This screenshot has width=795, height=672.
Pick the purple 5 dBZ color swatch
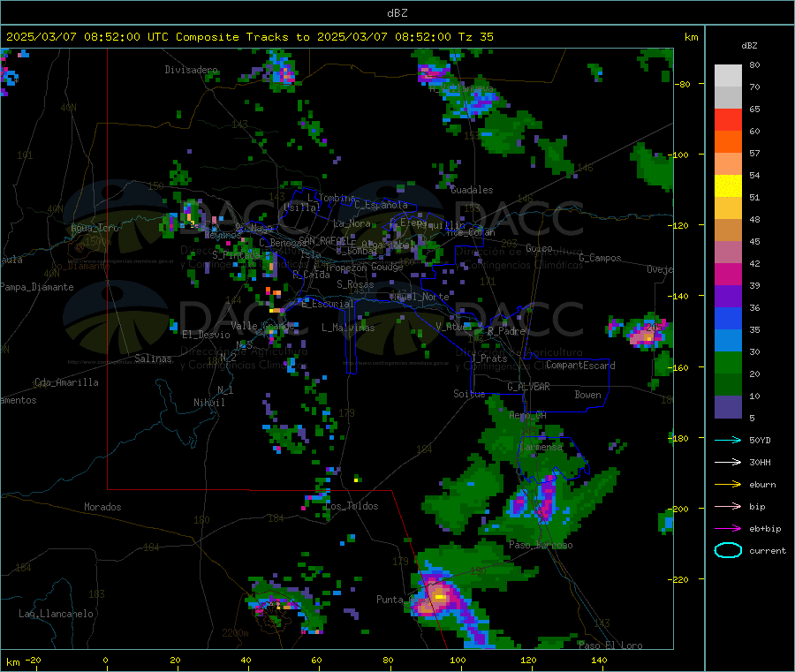(728, 407)
